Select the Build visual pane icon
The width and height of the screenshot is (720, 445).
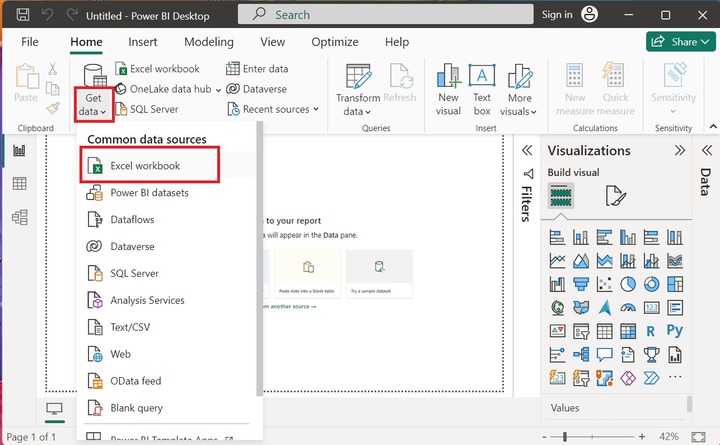tap(561, 196)
